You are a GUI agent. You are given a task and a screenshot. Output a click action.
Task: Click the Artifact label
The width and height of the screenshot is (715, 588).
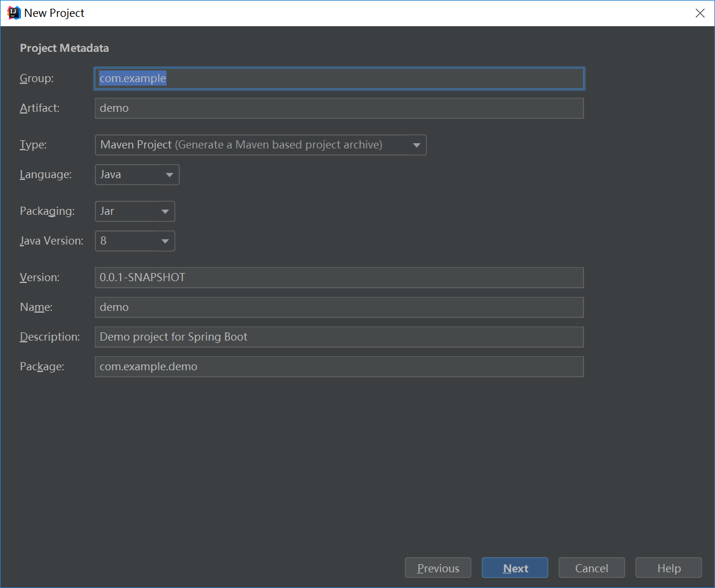[x=40, y=108]
